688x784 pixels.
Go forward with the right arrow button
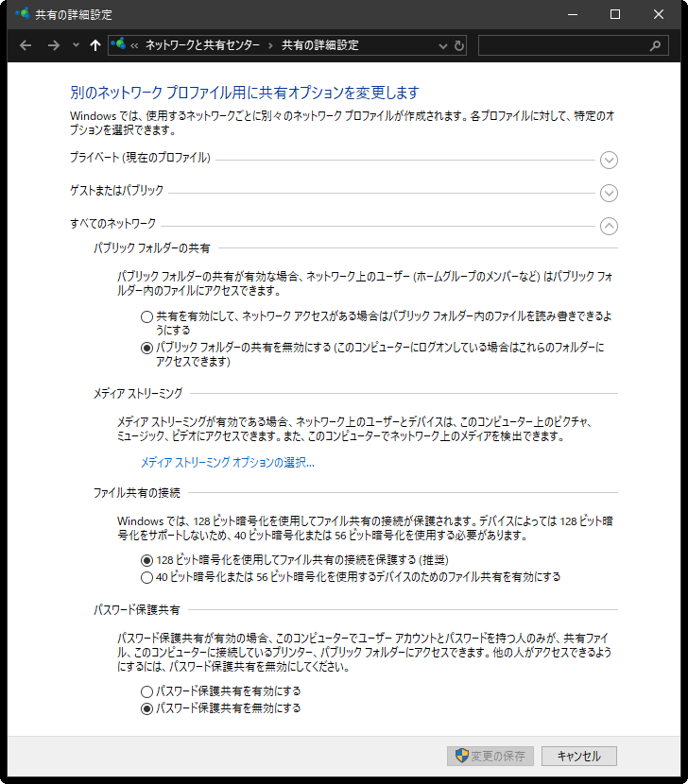click(54, 45)
